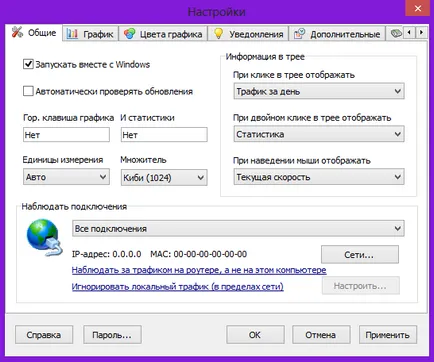434x362 pixels.
Task: Open the Сети... button
Action: 360,255
